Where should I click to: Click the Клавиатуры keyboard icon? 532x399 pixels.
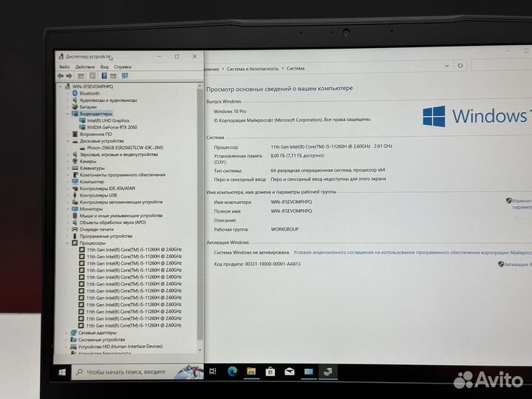click(x=75, y=168)
